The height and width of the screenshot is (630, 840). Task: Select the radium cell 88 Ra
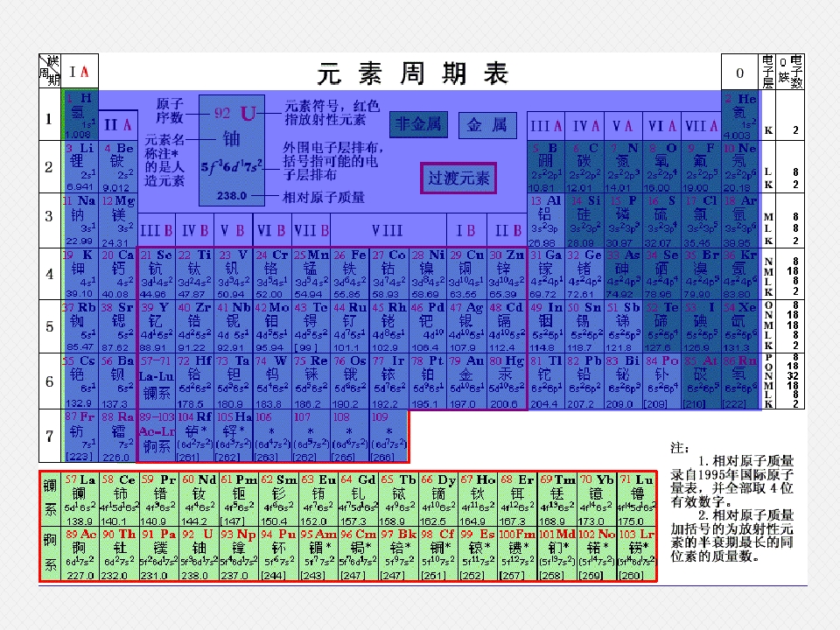tap(118, 436)
